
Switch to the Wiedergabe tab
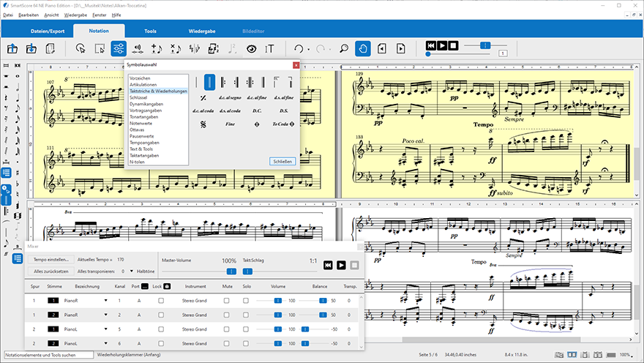[201, 31]
